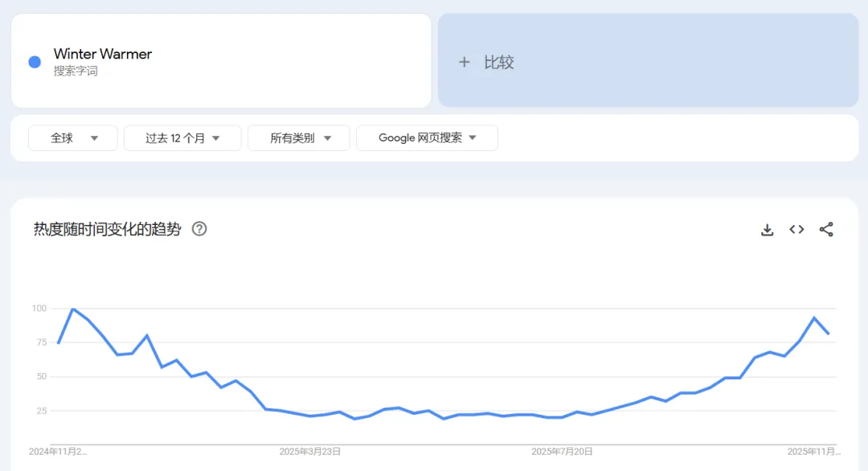Screen dimensions: 868x471
Task: Click the plus icon inside the 比较 box
Action: [465, 61]
